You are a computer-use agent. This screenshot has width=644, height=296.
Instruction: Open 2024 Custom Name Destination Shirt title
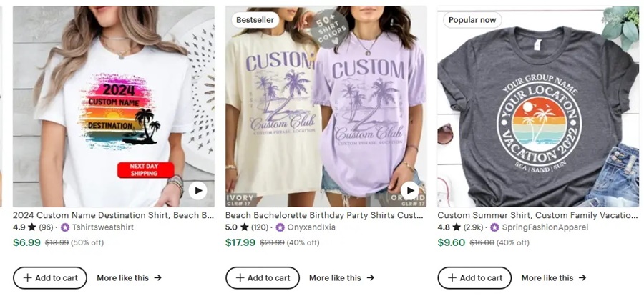pos(113,214)
